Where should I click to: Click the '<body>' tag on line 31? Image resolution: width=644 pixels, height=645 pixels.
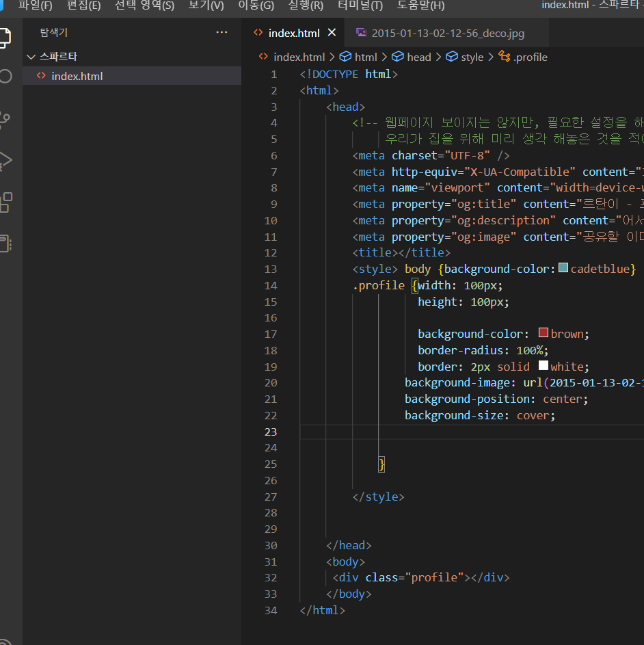point(345,562)
